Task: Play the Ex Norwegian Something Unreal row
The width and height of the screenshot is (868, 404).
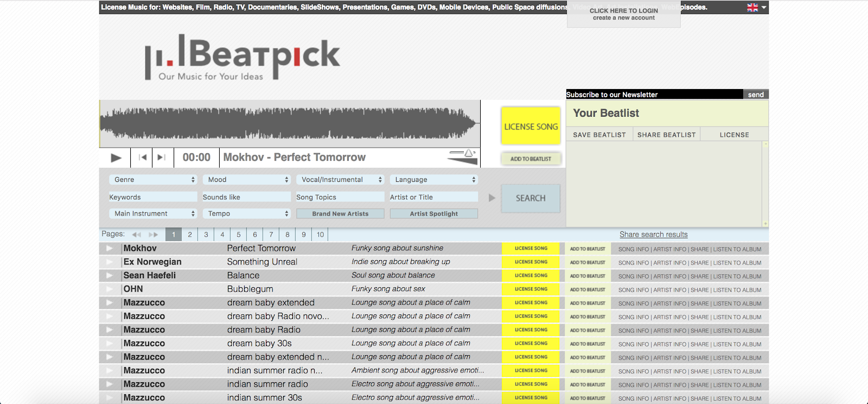Action: 110,262
